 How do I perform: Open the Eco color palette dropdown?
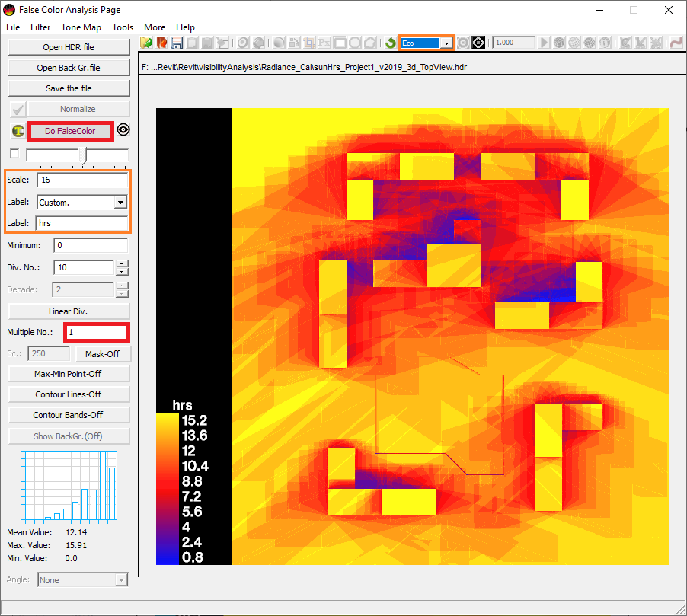(x=446, y=43)
